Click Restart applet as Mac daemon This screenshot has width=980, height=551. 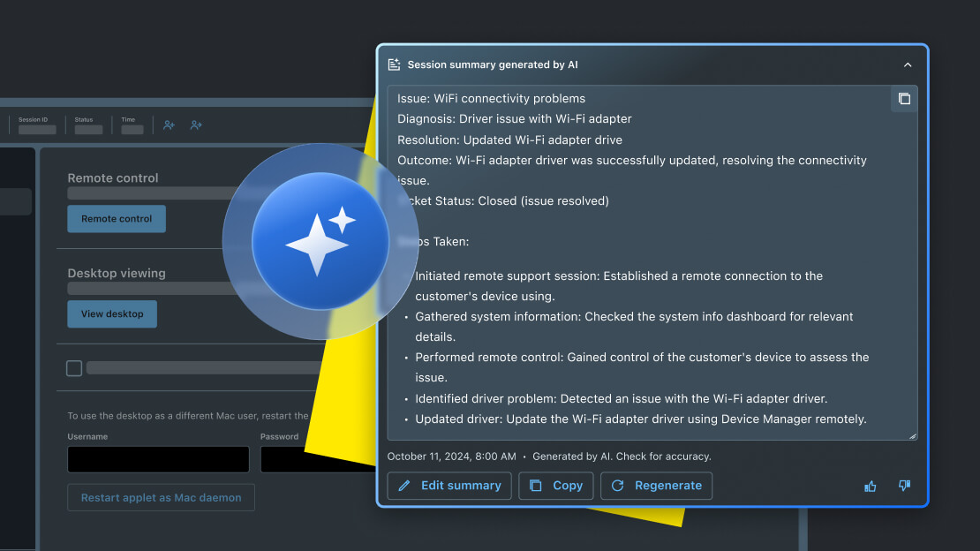pyautogui.click(x=162, y=498)
